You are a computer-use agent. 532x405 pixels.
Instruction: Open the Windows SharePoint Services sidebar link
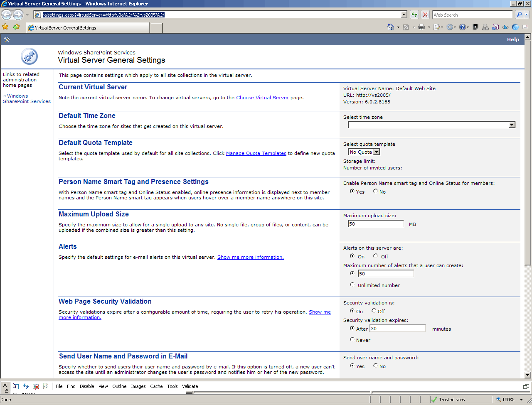[x=27, y=98]
